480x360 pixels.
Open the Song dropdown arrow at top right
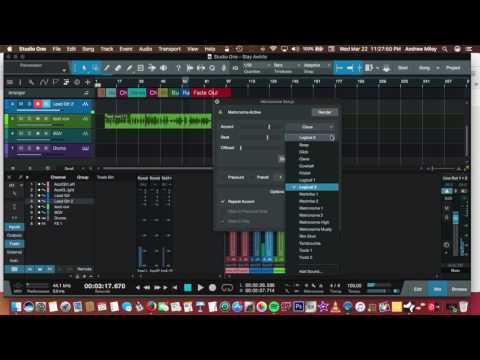coord(438,68)
